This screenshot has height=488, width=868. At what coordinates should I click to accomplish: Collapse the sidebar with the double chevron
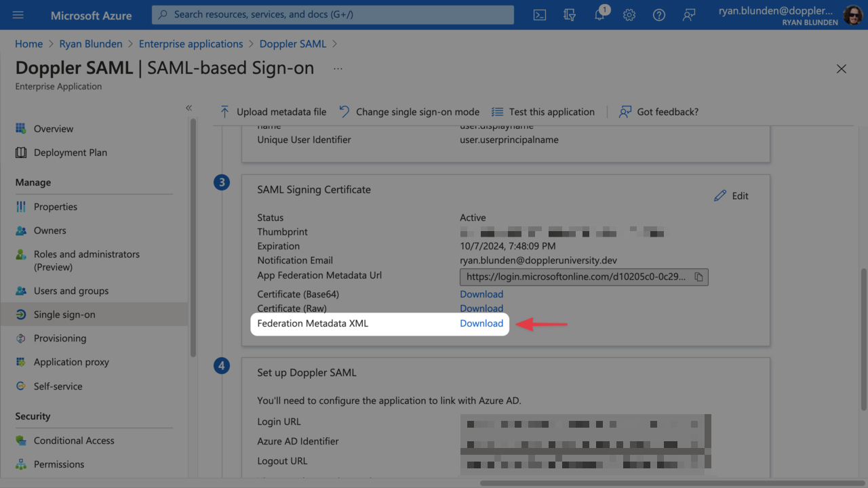[x=189, y=108]
